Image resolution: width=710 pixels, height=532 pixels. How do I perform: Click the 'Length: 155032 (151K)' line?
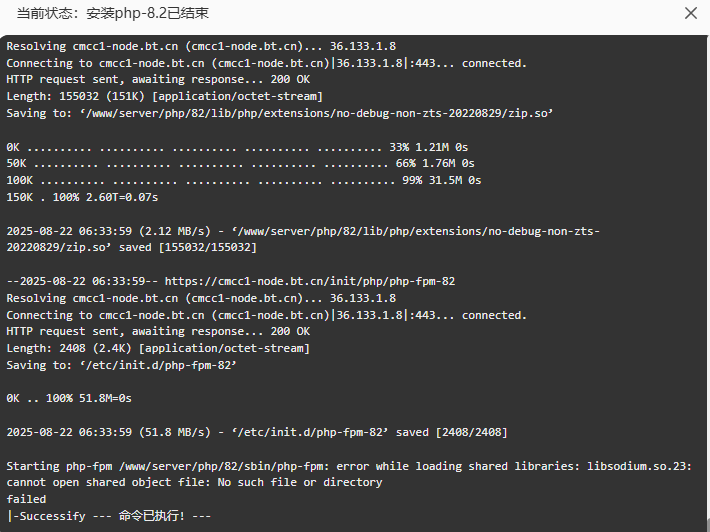coord(164,96)
